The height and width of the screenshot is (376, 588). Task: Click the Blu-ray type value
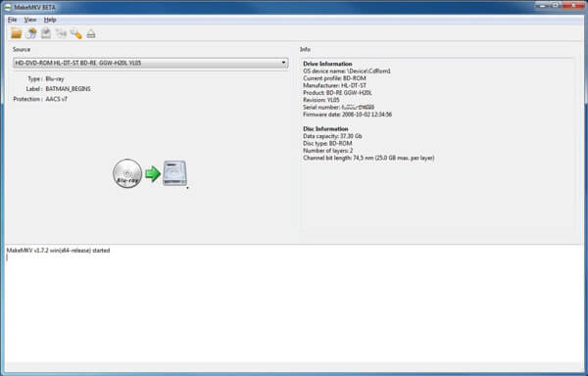(55, 78)
